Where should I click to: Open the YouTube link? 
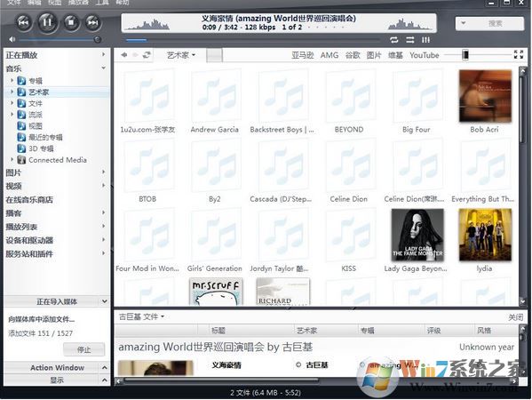pos(425,55)
